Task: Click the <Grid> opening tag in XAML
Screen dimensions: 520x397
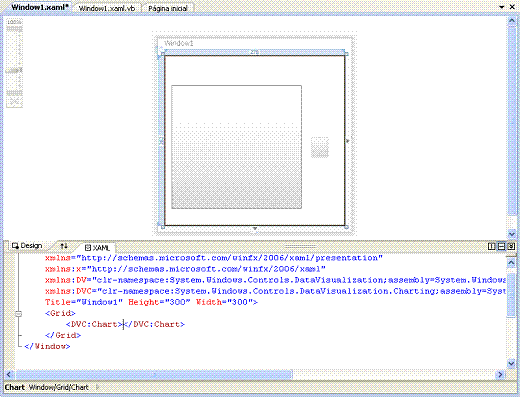Action: (60, 313)
